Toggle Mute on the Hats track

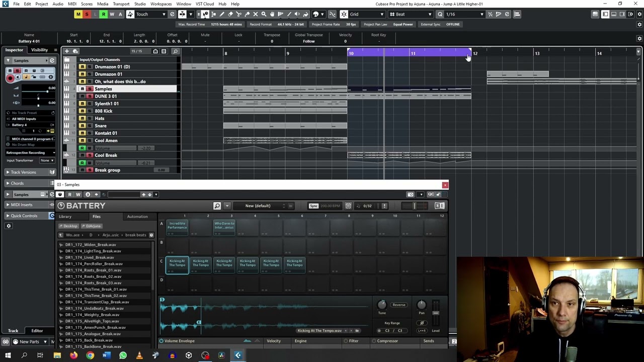coord(83,119)
